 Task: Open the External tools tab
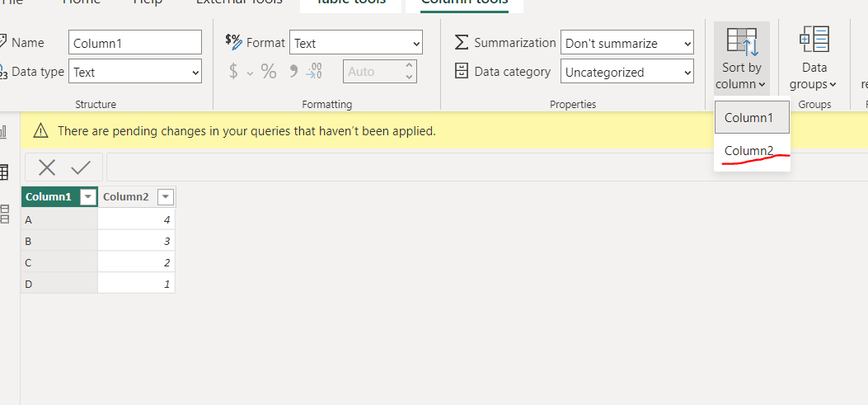tap(239, 2)
